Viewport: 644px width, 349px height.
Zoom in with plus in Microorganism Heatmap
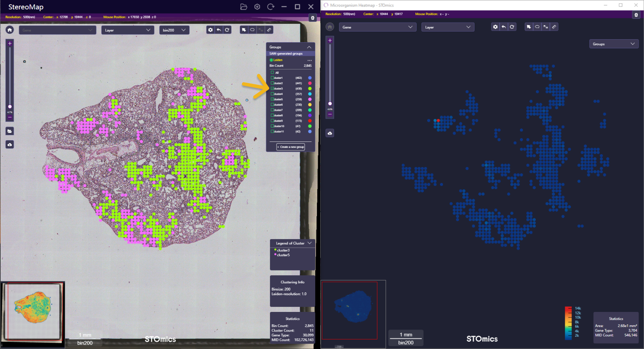(330, 40)
